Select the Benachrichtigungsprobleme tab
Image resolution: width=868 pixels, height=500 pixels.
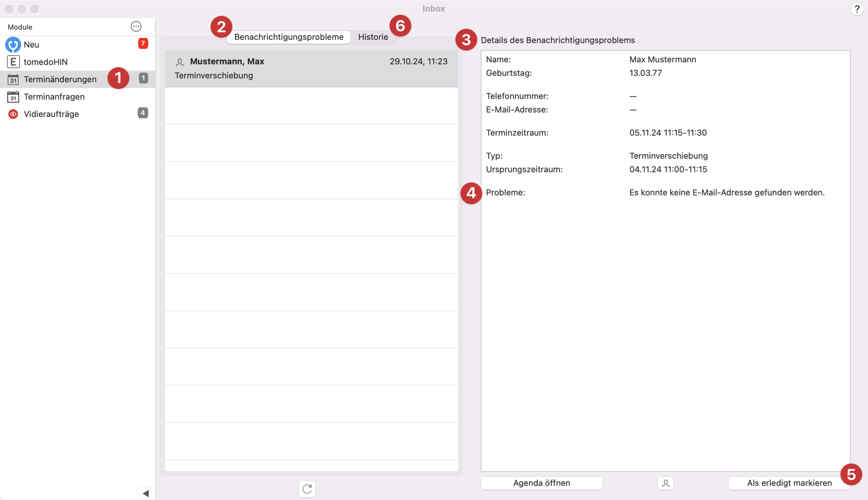point(289,36)
